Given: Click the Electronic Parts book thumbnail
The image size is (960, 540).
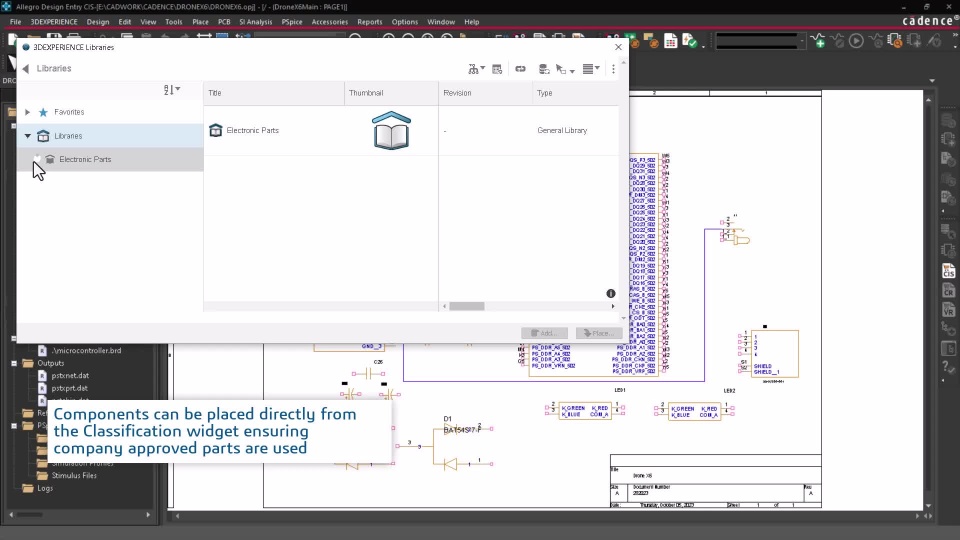Looking at the screenshot, I should tap(391, 130).
